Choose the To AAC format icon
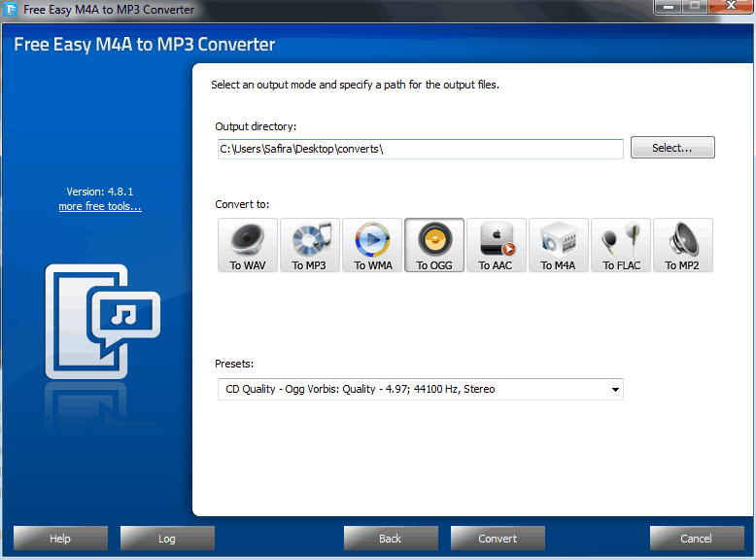 (497, 245)
